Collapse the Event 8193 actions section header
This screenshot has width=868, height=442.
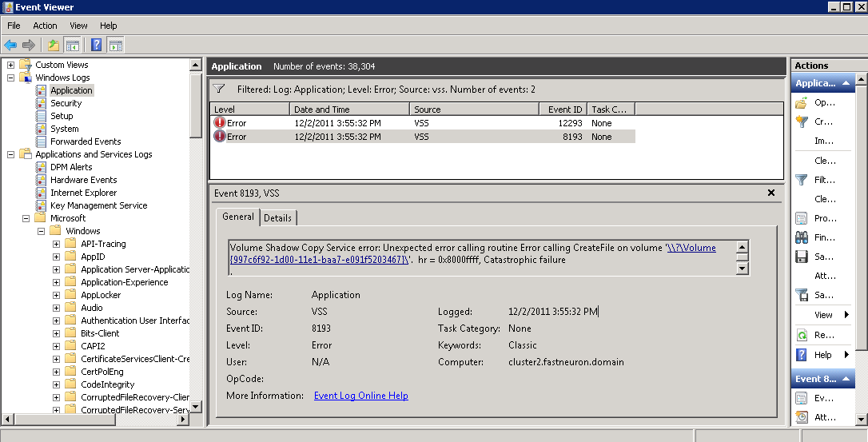click(x=823, y=379)
